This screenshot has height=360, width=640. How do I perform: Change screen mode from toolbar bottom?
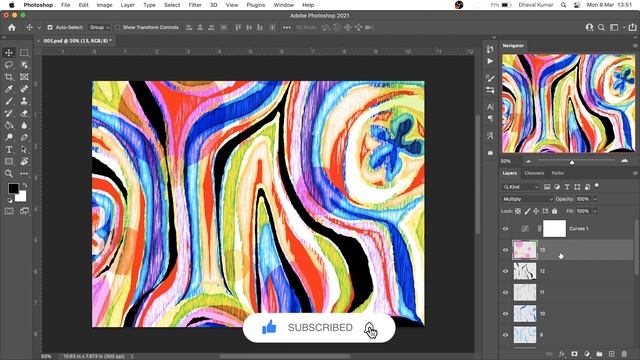coord(24,211)
